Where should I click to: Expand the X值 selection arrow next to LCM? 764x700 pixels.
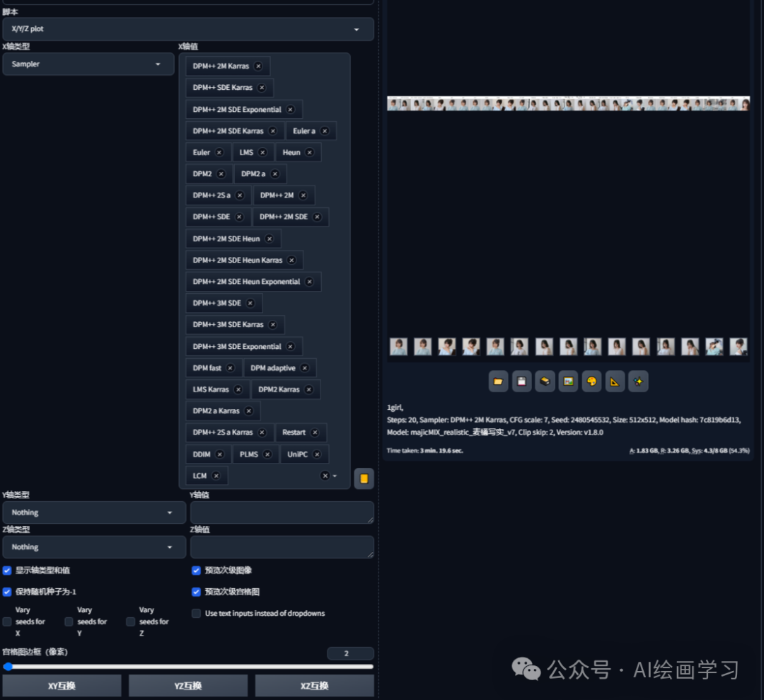pyautogui.click(x=334, y=476)
